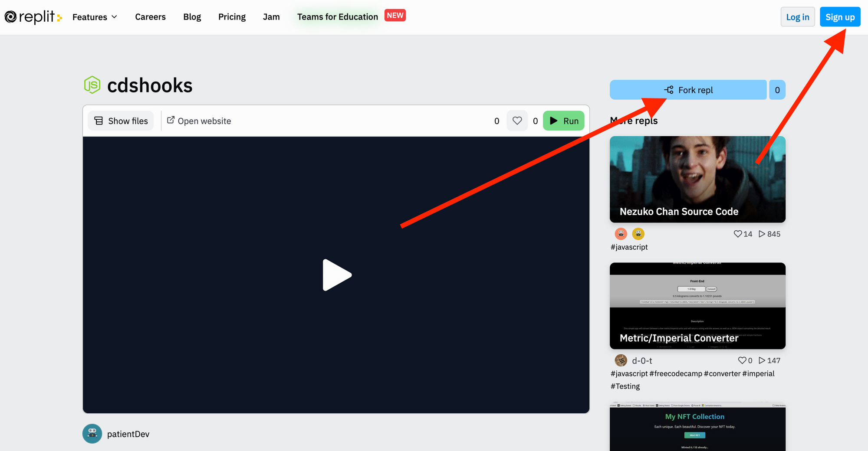
Task: Click the views count 0 before the heart
Action: 496,121
